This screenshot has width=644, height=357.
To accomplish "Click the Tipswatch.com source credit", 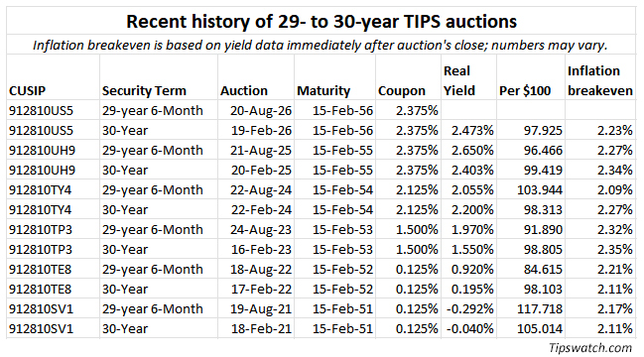I will (x=590, y=348).
